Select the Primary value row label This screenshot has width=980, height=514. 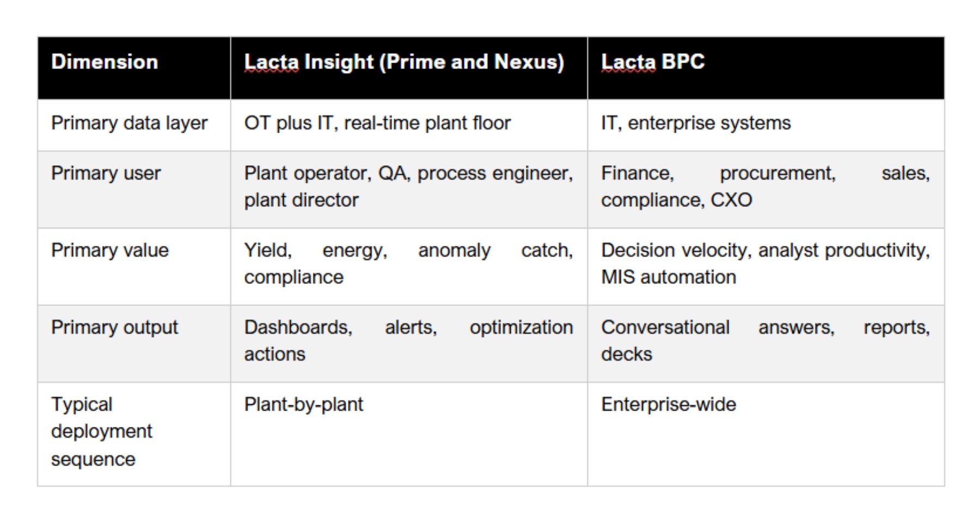110,251
